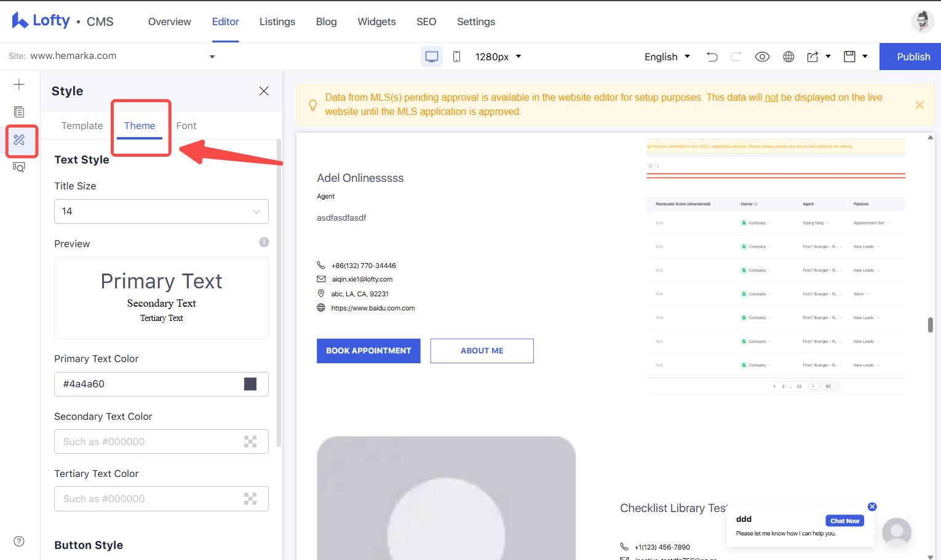Redo the last change
Viewport: 941px width, 560px height.
736,57
